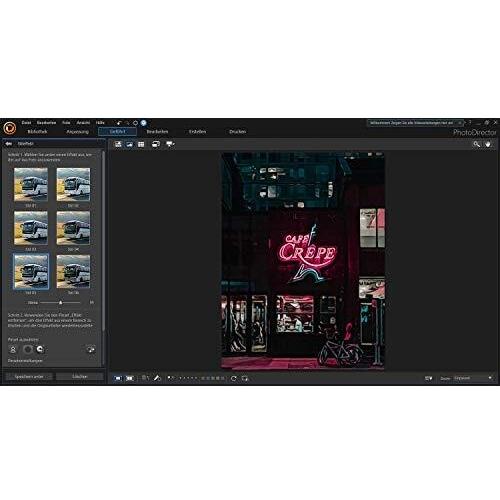
Task: Open settings gear icon near the menu bar
Action: coord(135,123)
